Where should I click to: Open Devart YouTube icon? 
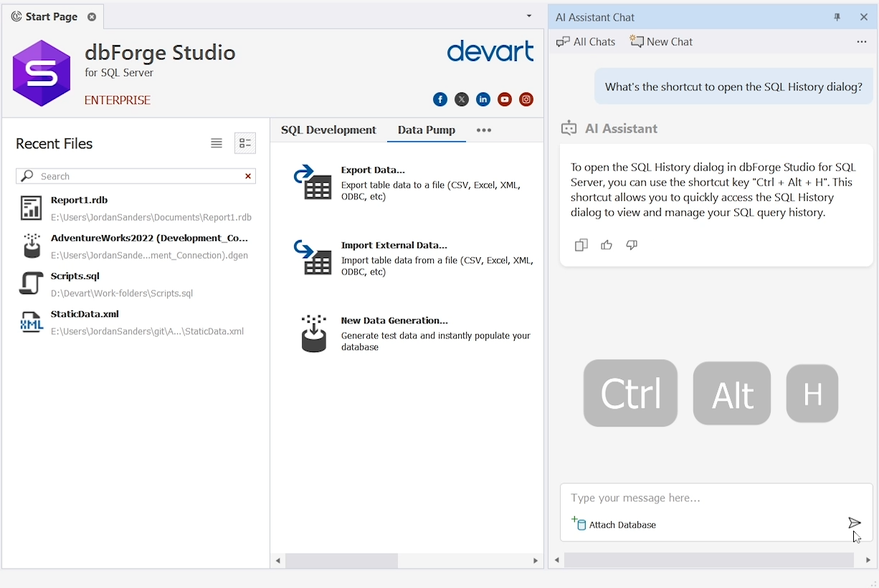click(505, 100)
